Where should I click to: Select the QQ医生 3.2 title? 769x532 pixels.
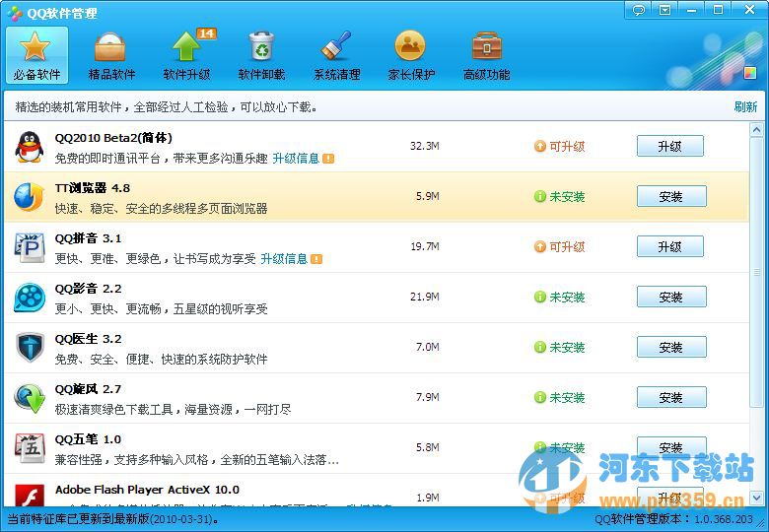(x=89, y=339)
